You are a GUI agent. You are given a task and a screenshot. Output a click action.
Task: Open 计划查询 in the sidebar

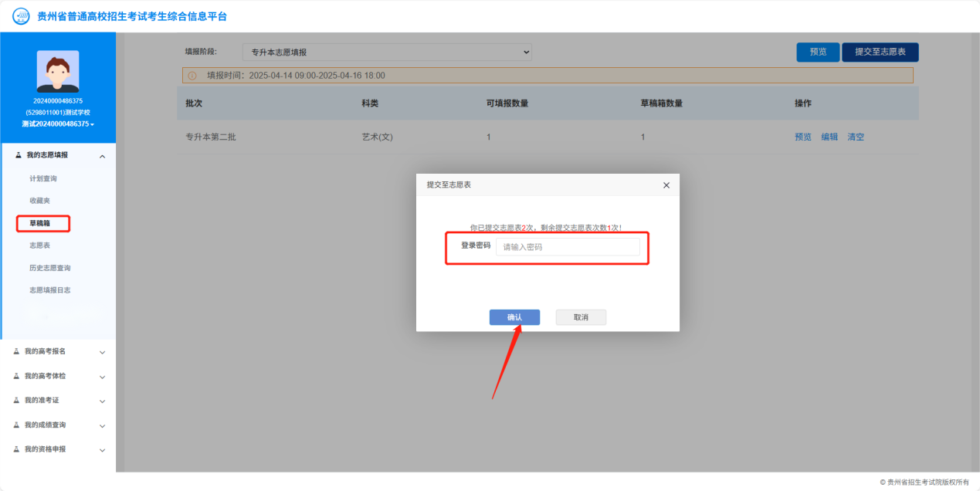pyautogui.click(x=43, y=178)
